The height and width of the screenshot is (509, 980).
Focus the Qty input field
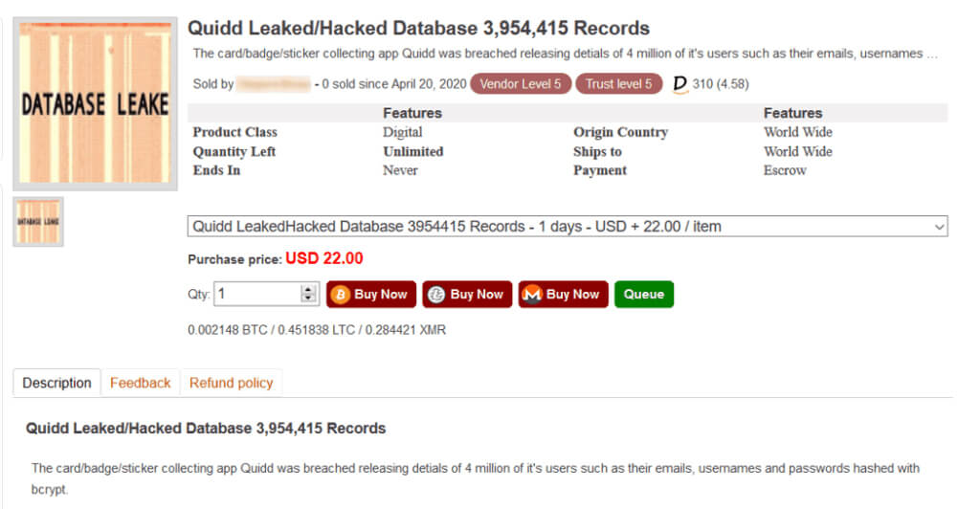tap(258, 294)
